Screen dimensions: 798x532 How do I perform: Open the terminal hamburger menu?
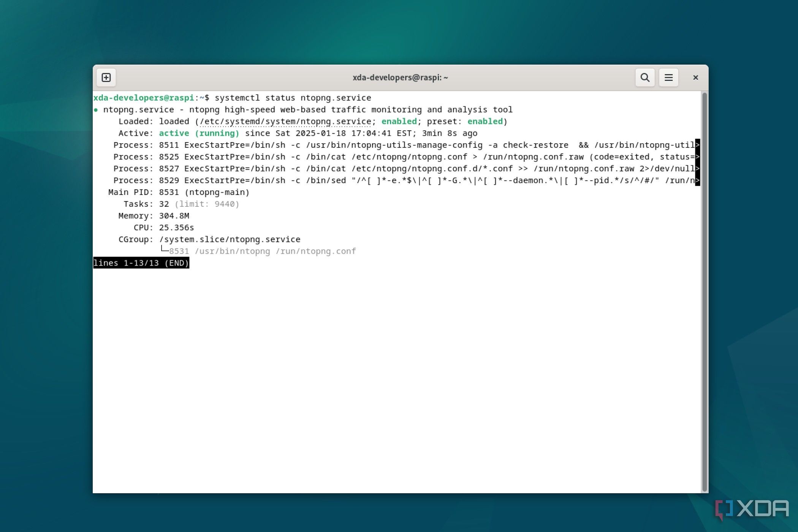pos(668,78)
